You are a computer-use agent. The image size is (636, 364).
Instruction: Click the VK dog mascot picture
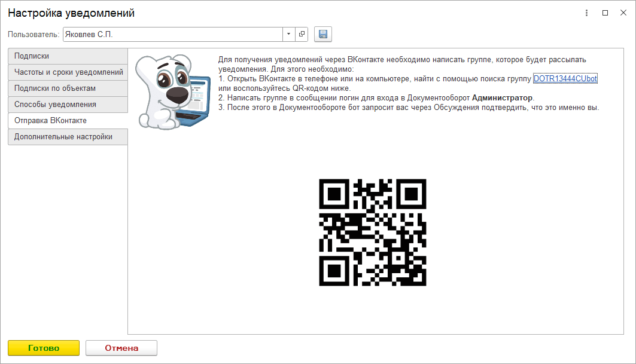pos(173,91)
